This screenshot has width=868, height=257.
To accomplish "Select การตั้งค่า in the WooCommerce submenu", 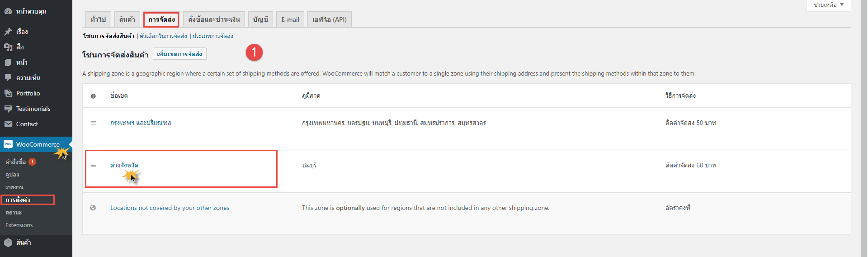I will tap(18, 200).
